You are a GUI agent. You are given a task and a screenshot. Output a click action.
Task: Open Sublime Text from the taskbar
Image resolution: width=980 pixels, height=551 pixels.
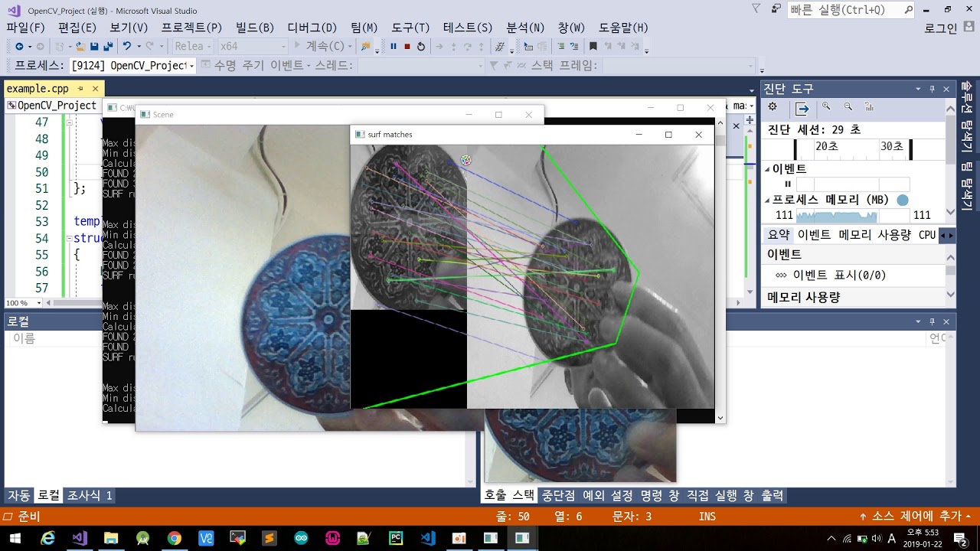[x=269, y=538]
